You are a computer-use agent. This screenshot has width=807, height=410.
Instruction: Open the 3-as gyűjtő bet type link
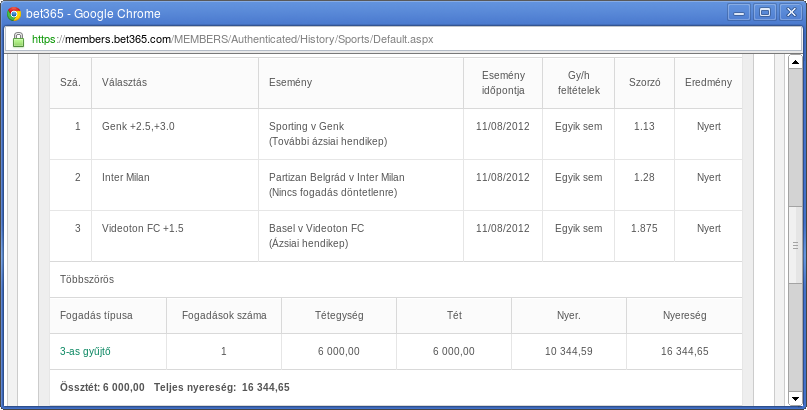[85, 351]
